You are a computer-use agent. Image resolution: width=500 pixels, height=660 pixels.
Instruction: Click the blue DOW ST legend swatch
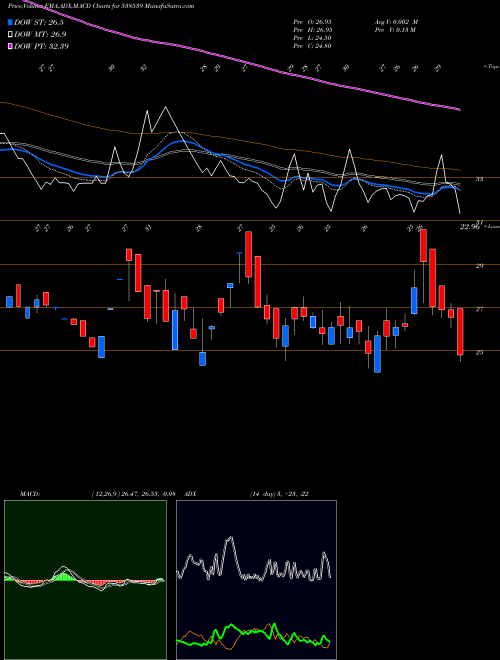tap(11, 22)
